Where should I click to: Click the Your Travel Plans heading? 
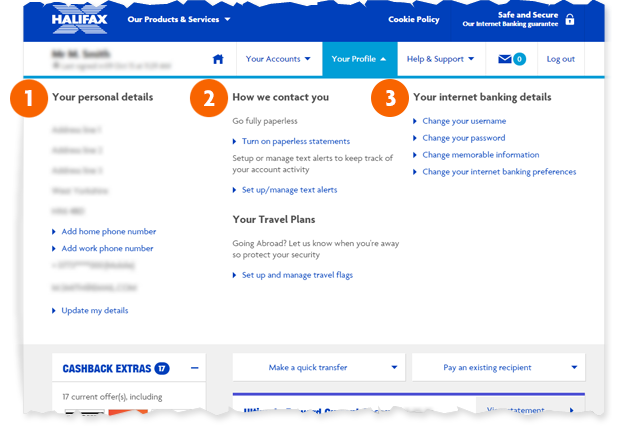274,219
